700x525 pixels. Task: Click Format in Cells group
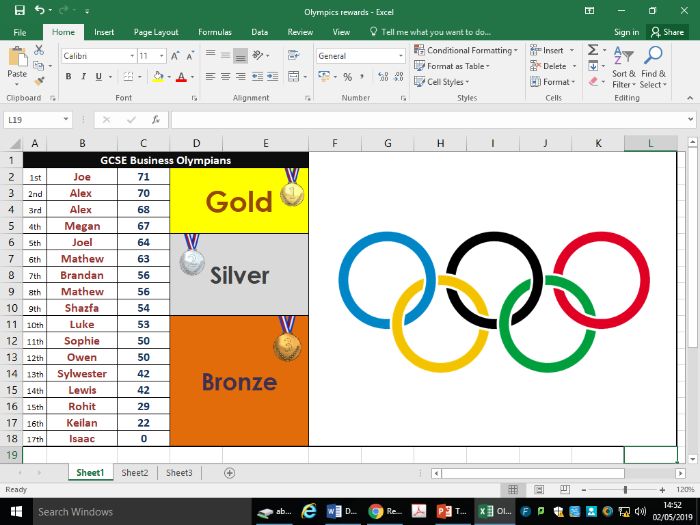[x=553, y=82]
